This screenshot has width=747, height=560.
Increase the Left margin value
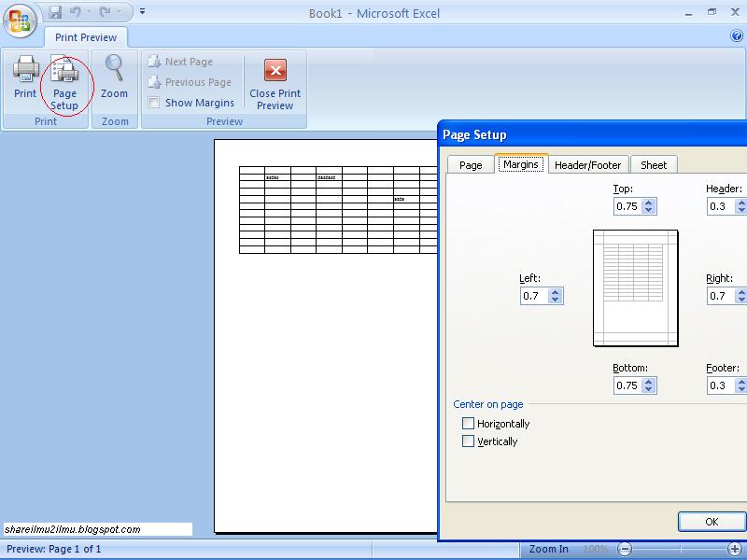555,292
